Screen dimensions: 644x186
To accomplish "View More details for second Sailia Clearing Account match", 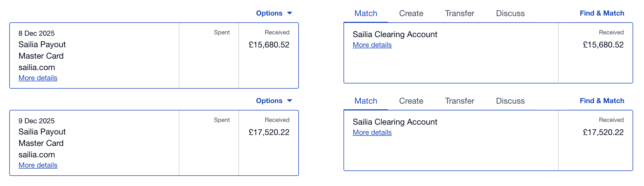I will [x=372, y=132].
